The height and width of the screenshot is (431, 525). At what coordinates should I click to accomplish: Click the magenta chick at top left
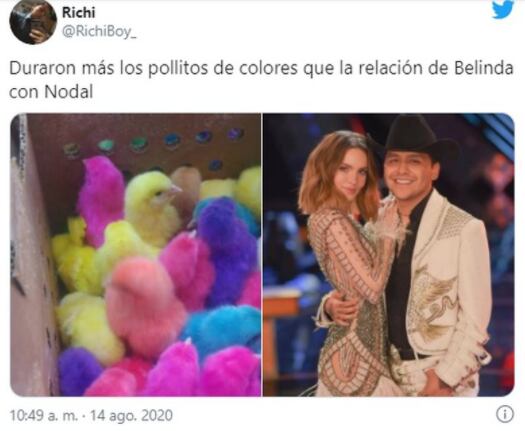point(100,198)
